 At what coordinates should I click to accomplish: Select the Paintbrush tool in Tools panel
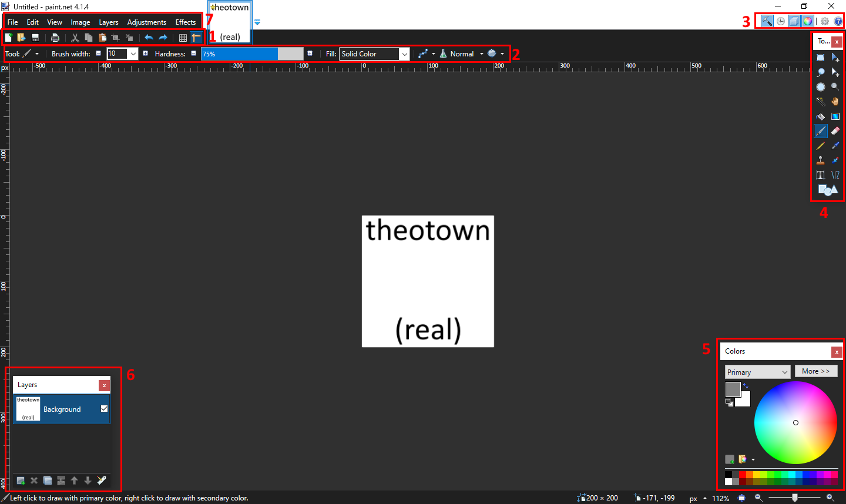point(821,131)
